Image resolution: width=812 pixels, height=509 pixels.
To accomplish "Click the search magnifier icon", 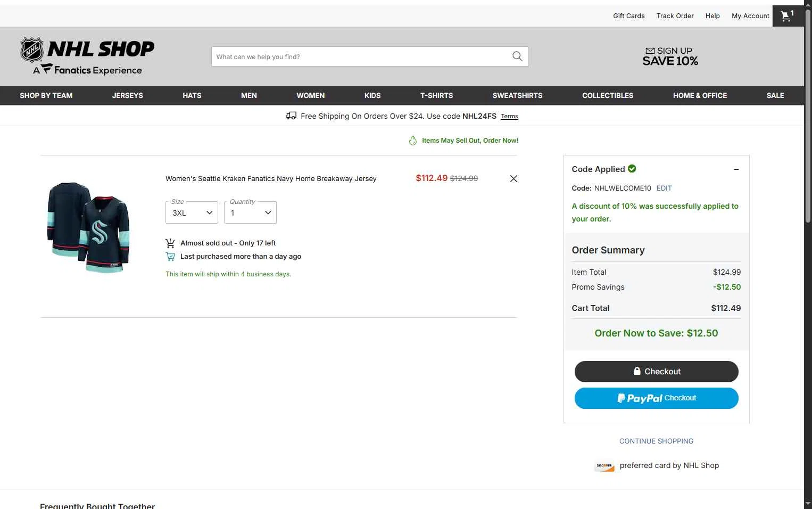I will point(517,56).
